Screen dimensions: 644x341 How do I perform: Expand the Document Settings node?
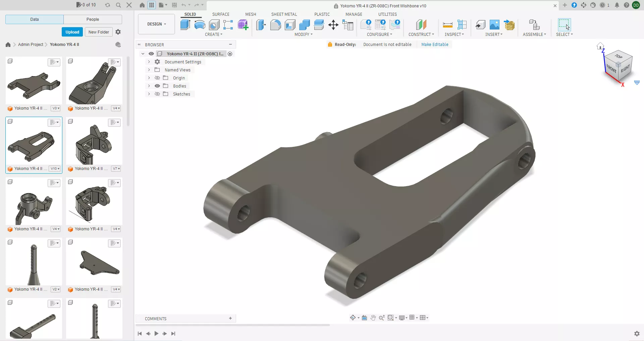149,62
